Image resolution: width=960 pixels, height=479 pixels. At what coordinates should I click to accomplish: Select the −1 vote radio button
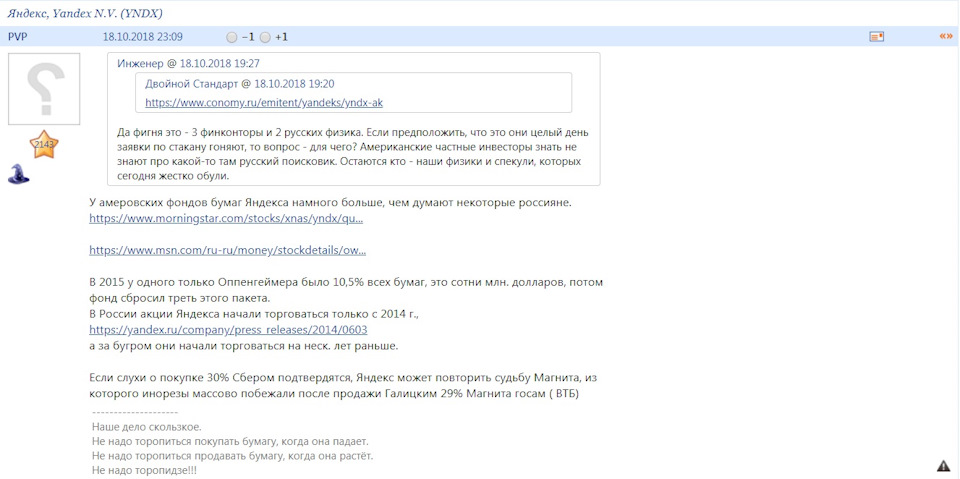coord(231,37)
